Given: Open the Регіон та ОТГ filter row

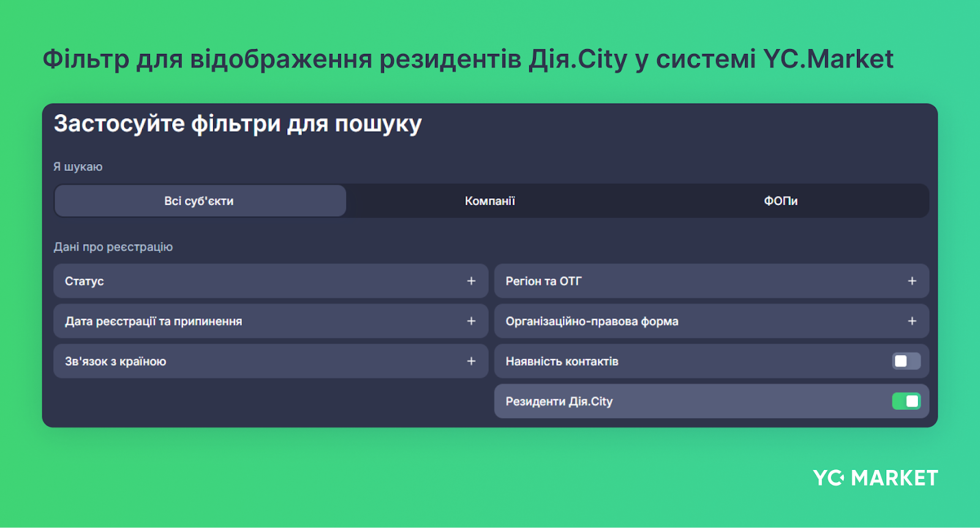Looking at the screenshot, I should click(712, 281).
